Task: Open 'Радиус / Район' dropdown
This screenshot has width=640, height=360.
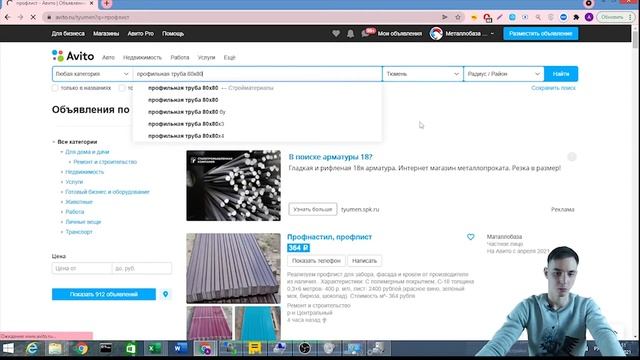Action: (x=504, y=74)
